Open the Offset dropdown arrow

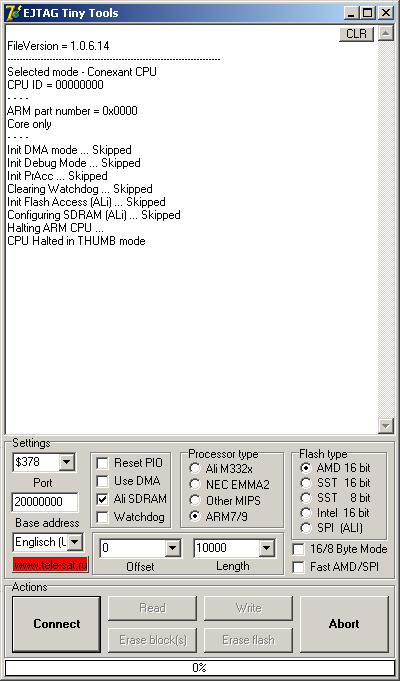click(x=172, y=549)
